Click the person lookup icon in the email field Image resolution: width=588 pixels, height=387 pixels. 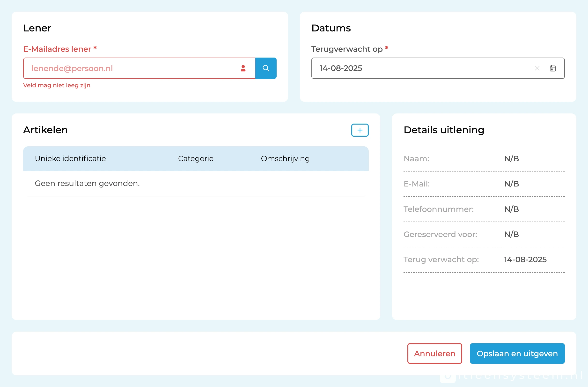[243, 68]
